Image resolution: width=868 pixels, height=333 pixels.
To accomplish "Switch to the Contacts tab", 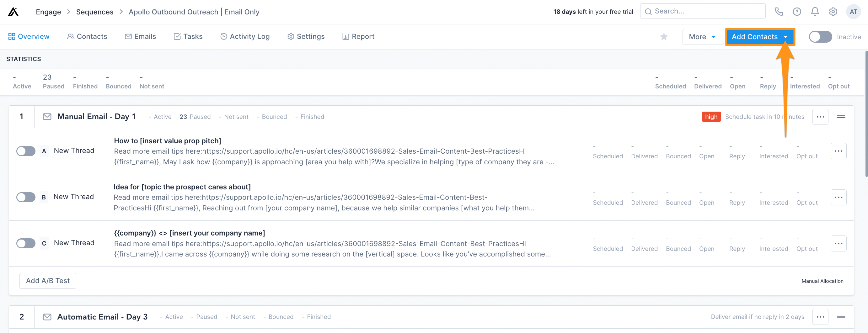I will tap(87, 36).
